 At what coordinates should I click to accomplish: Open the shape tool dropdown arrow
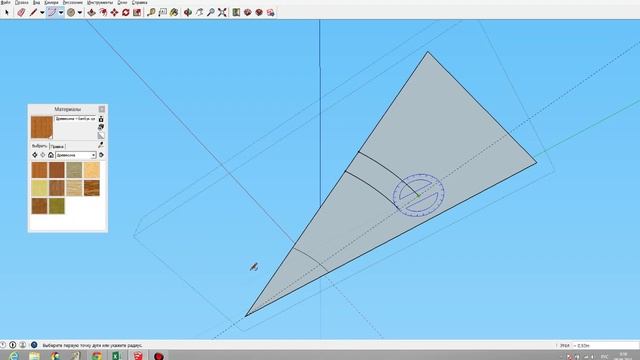pos(80,13)
